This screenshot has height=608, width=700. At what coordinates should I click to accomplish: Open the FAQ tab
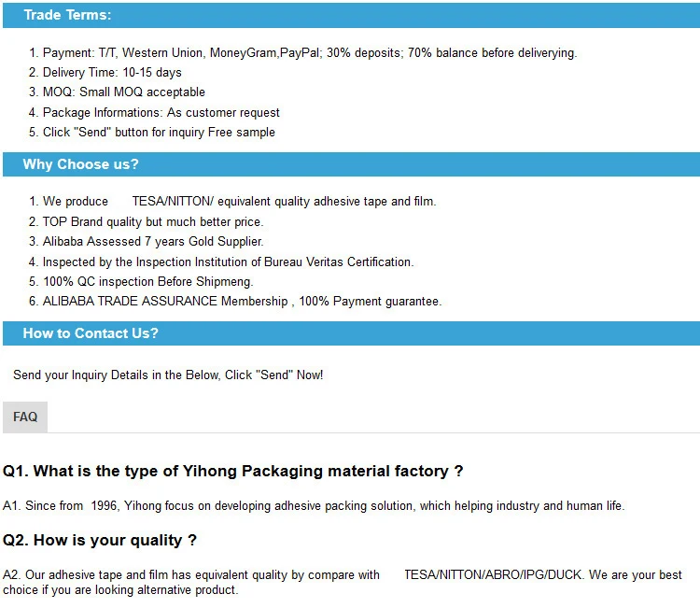click(x=25, y=417)
